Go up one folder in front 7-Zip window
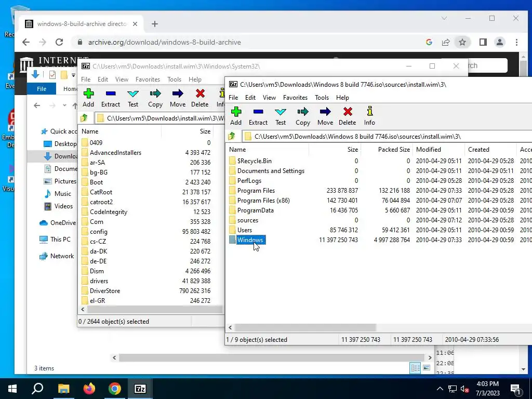Image resolution: width=532 pixels, height=399 pixels. pos(232,137)
